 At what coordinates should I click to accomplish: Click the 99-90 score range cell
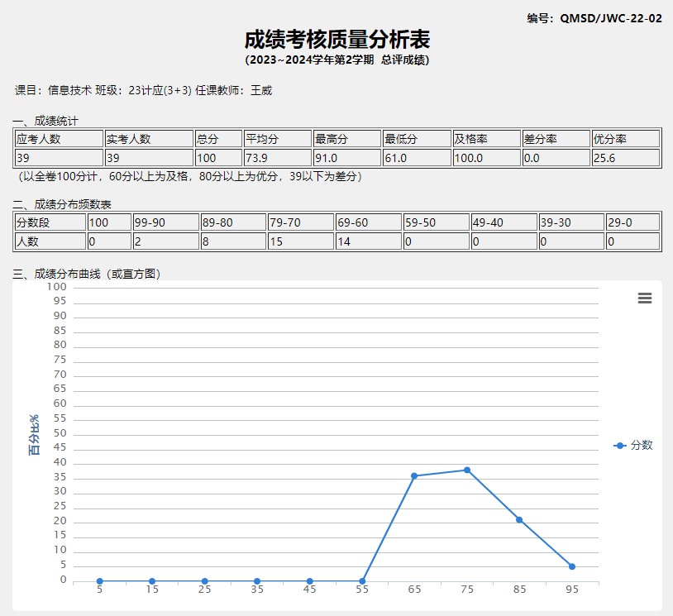tap(166, 222)
